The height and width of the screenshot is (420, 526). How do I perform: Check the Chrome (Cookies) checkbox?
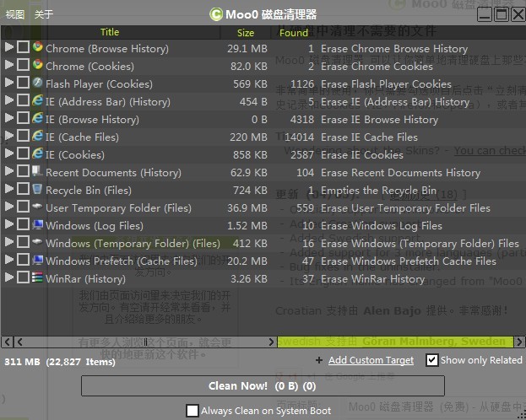pos(23,65)
